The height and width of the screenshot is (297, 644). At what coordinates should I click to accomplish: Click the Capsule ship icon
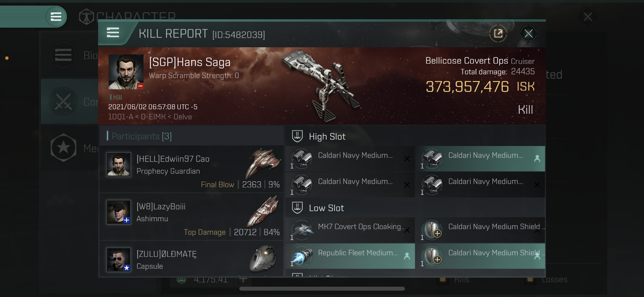tap(263, 259)
